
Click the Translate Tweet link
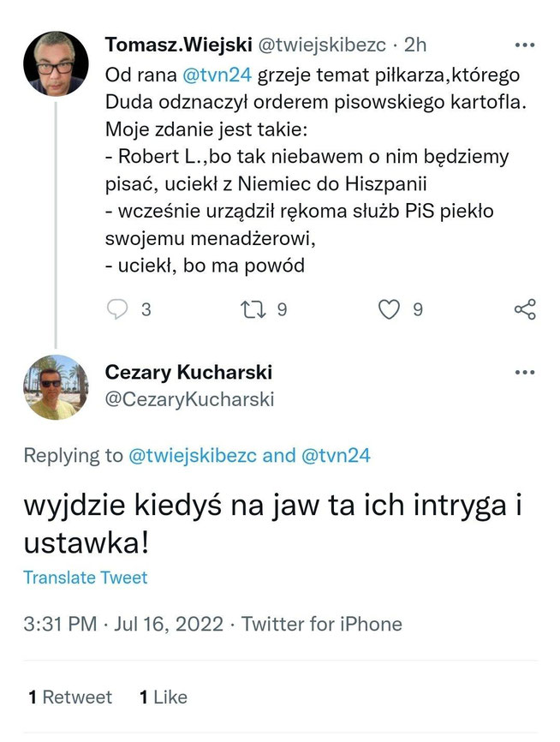click(x=85, y=577)
